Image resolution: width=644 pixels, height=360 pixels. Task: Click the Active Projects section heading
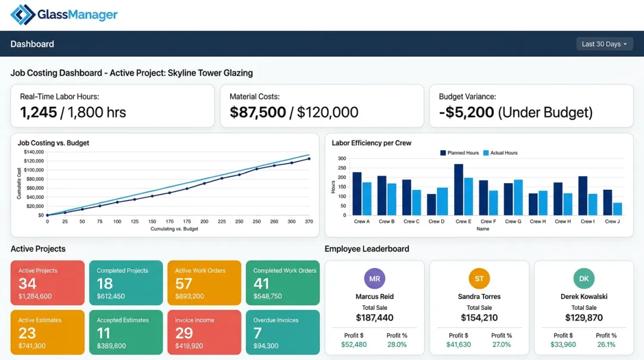(38, 249)
